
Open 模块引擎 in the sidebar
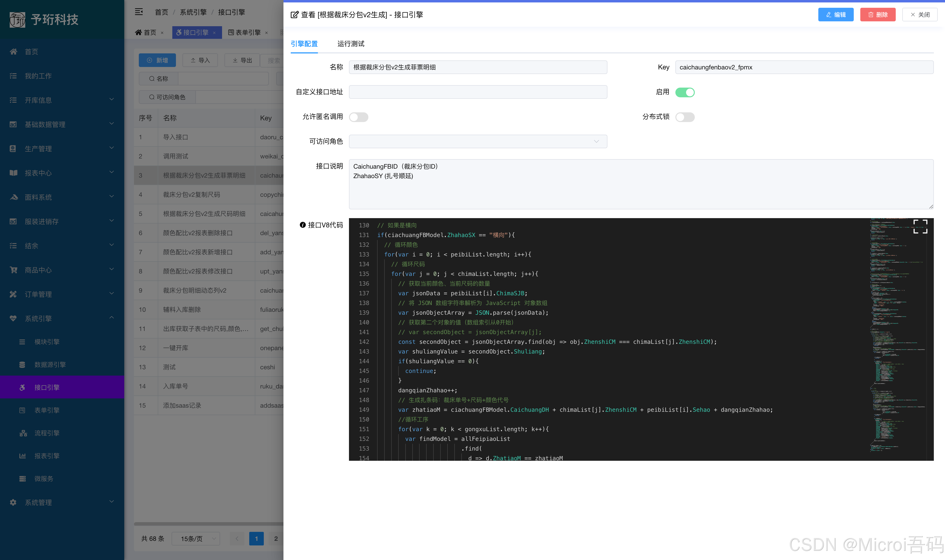(x=47, y=342)
